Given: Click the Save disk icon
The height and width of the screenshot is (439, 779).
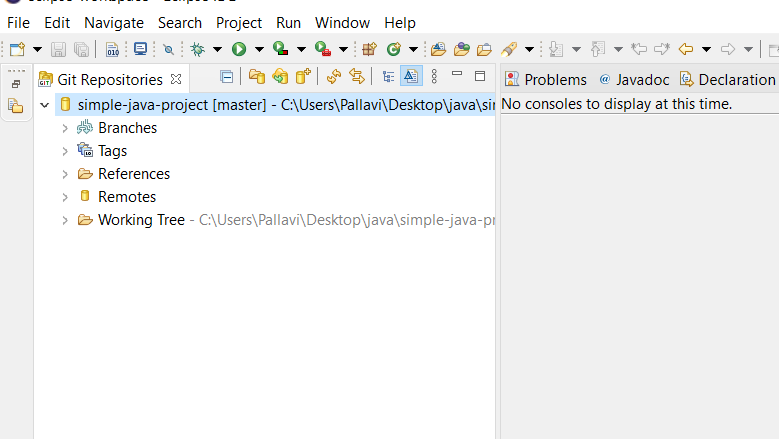Looking at the screenshot, I should [58, 49].
